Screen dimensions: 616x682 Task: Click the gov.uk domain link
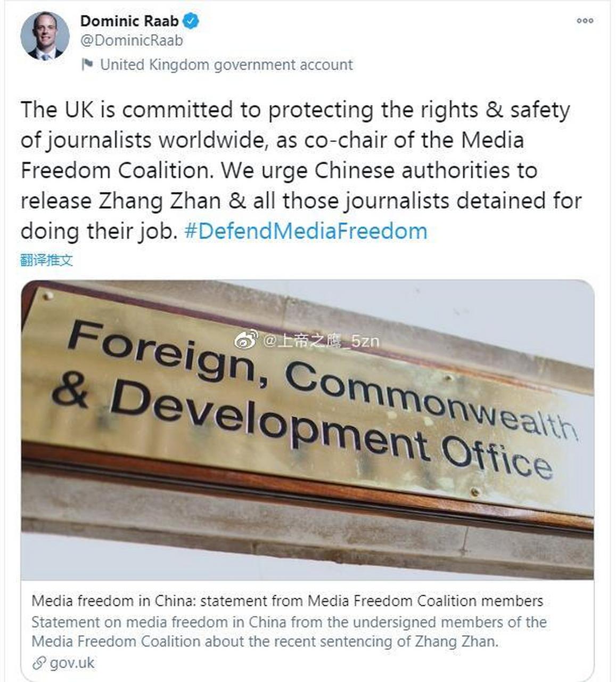point(71,663)
